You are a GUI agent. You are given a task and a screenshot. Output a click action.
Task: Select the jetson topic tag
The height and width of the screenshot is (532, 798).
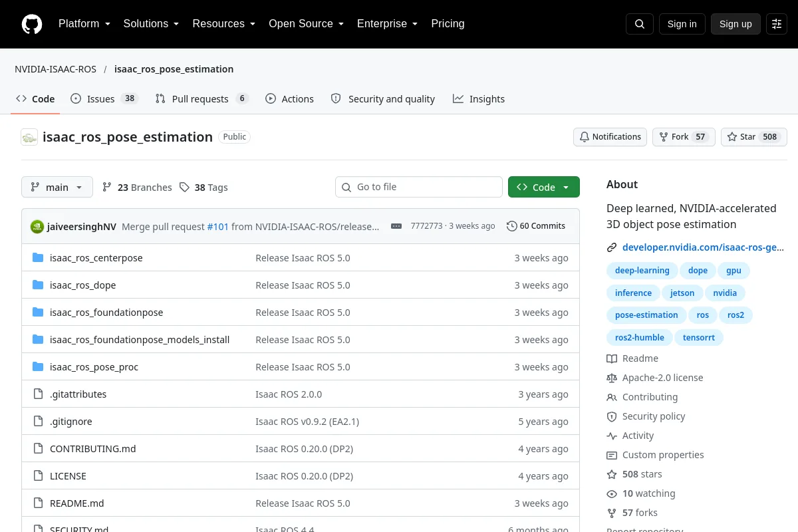(682, 293)
